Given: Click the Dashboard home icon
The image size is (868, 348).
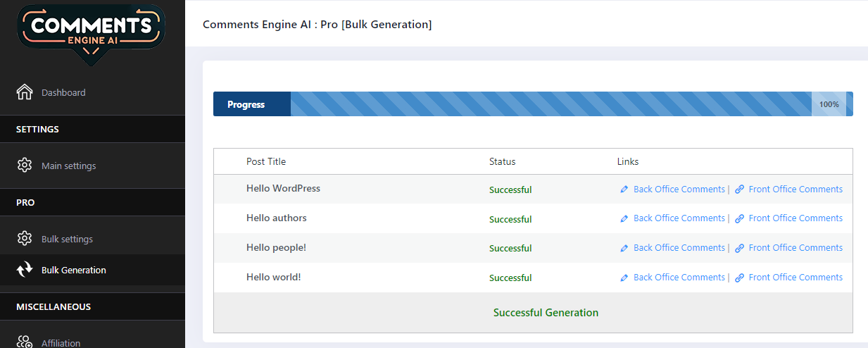Looking at the screenshot, I should (25, 92).
